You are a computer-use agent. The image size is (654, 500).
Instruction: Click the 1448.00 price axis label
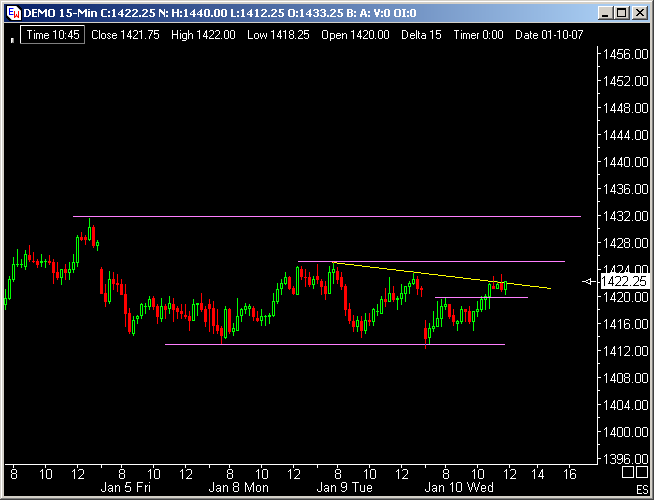click(x=626, y=108)
